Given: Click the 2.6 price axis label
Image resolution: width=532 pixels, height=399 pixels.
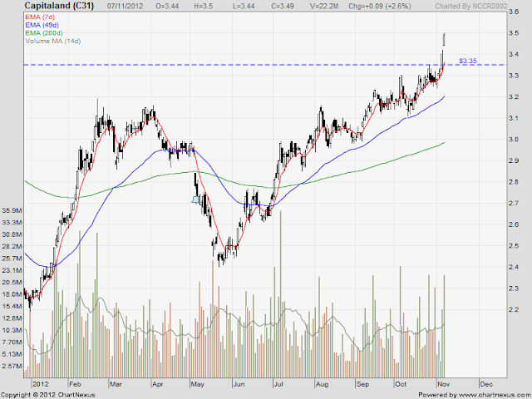Looking at the screenshot, I should point(514,224).
